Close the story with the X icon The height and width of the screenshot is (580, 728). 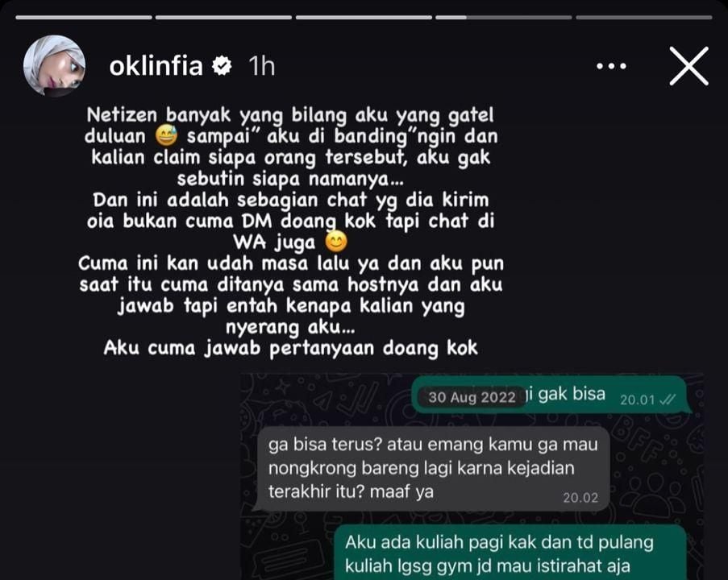tap(688, 66)
